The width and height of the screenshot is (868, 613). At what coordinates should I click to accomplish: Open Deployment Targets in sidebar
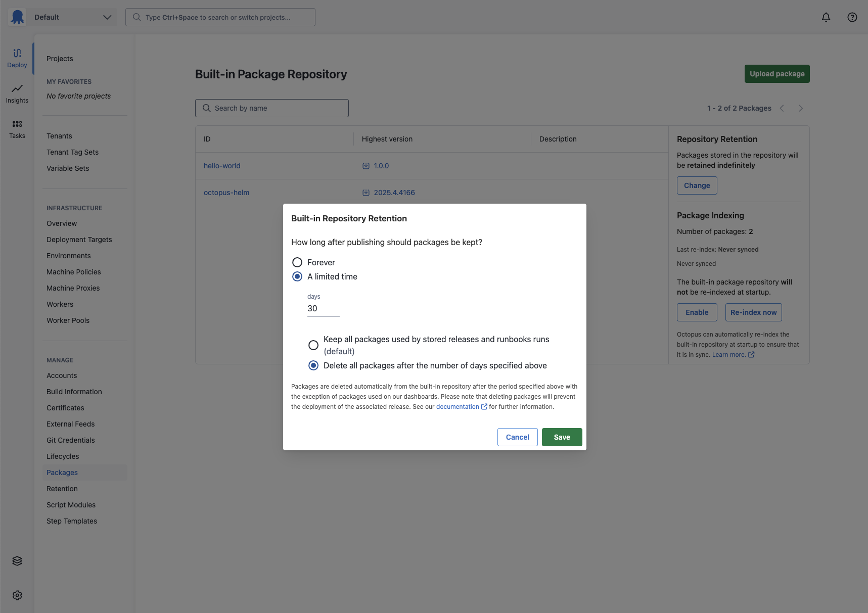tap(79, 240)
